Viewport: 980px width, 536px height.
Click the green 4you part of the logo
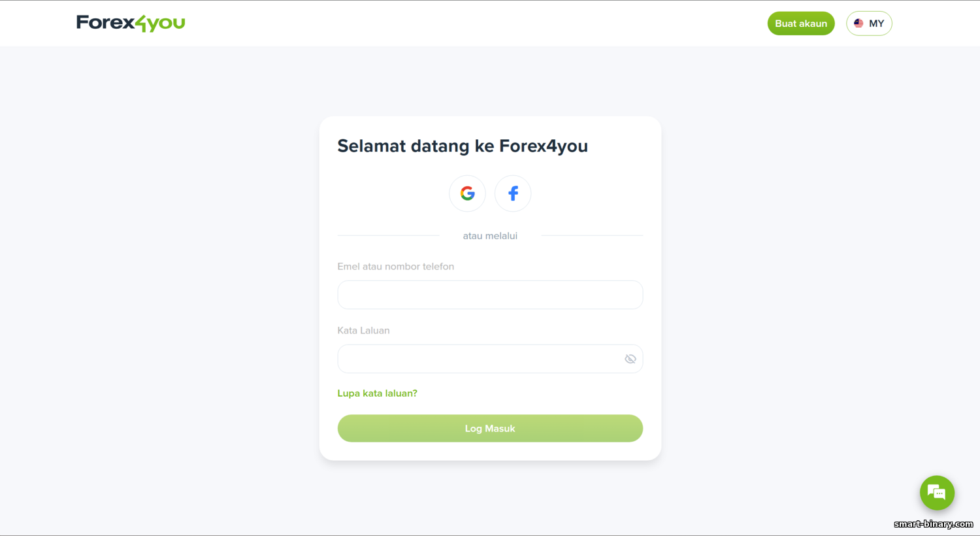click(160, 24)
